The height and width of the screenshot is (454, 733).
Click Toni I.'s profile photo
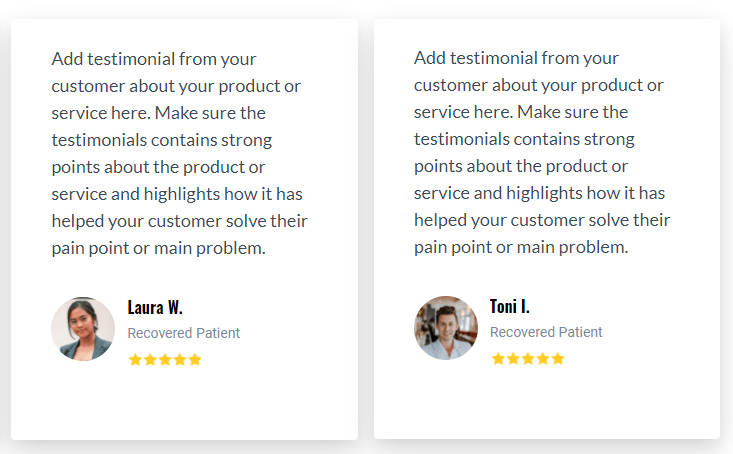[x=446, y=328]
